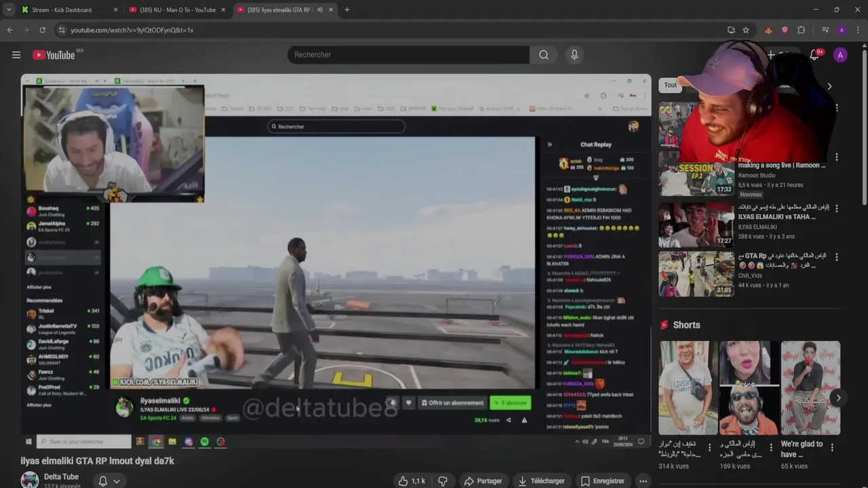The image size is (868, 488).
Task: Open the 21:05 GTA Rp thumbnail
Action: point(696,274)
